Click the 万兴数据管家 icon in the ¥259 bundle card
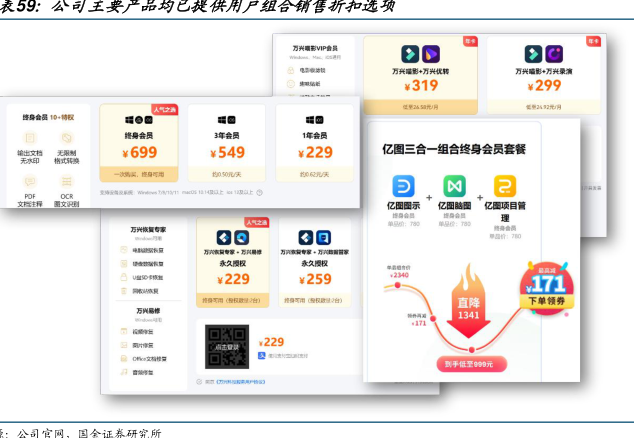 click(x=323, y=237)
